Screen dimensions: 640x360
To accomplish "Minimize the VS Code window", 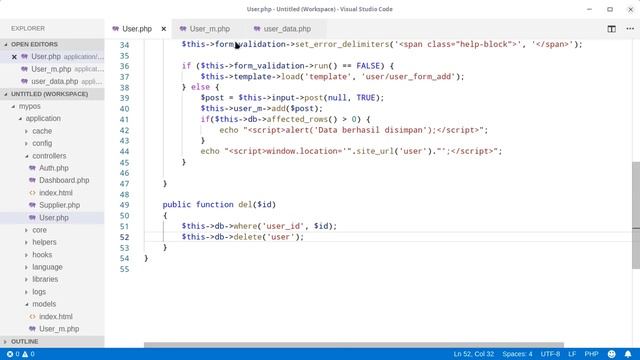I will click(x=589, y=9).
